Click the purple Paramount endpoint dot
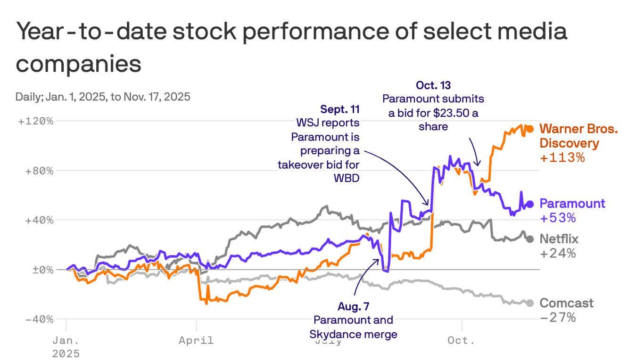Viewport: 644px width, 362px height. coord(529,204)
